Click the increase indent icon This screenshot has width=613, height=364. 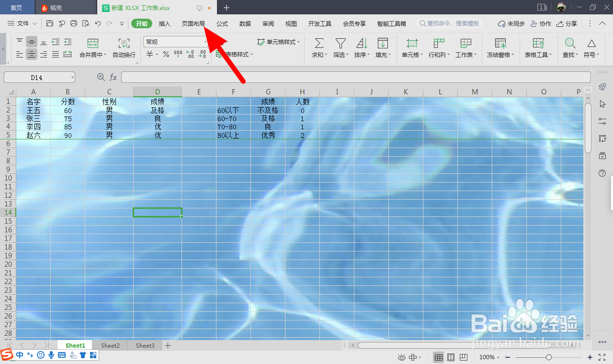coord(68,42)
